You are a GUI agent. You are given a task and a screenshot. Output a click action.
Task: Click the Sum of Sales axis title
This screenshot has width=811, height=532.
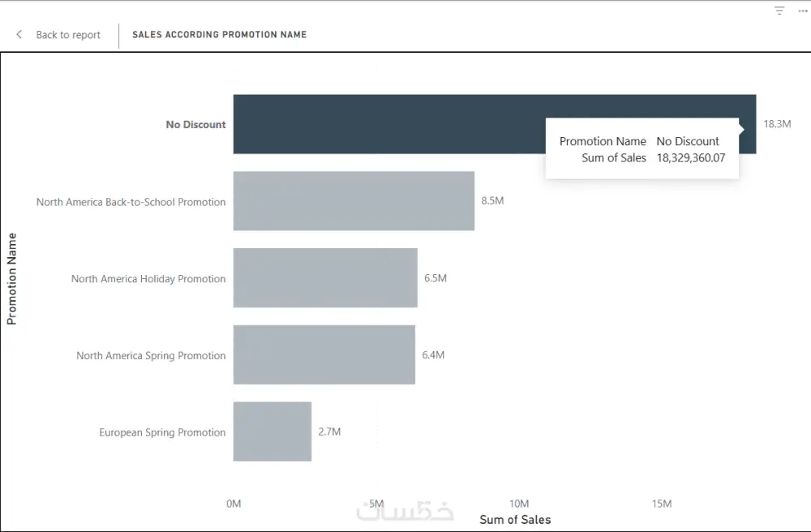coord(516,520)
